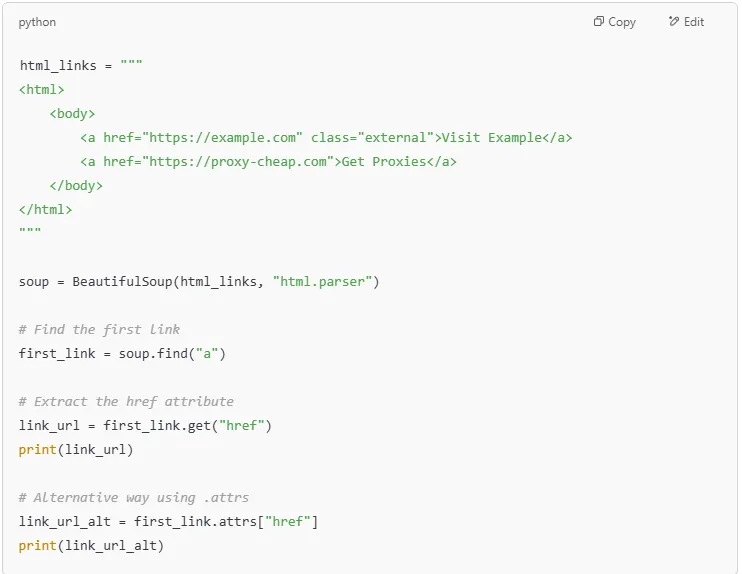Click the "Find the first link" comment
This screenshot has width=742, height=574.
[x=99, y=330]
